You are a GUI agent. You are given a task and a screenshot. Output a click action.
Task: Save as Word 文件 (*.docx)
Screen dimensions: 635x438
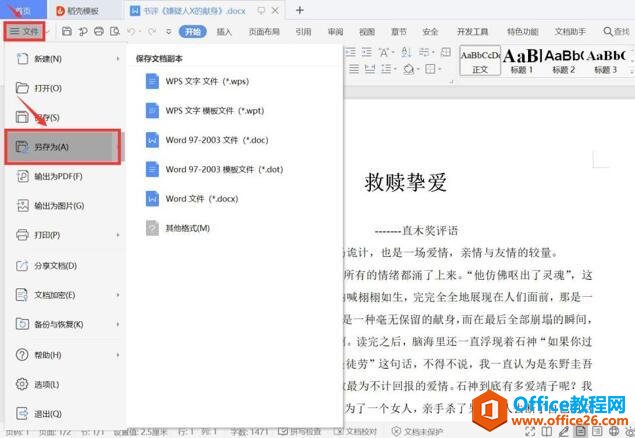192,199
